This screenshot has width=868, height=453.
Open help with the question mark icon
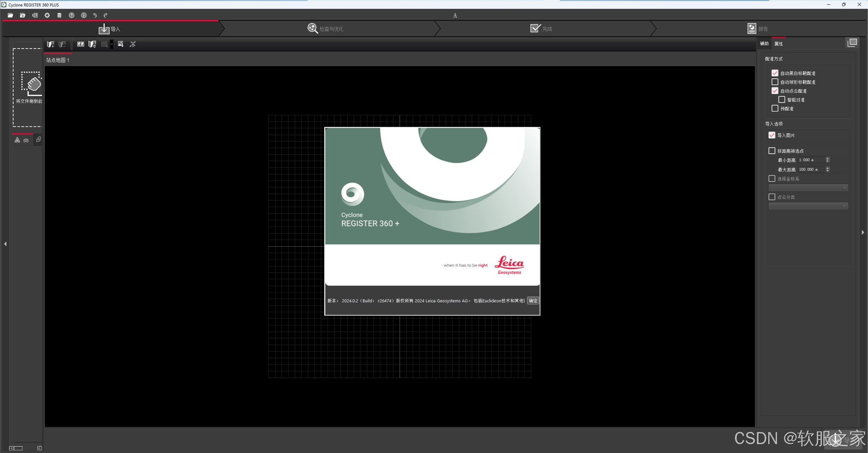[x=71, y=15]
